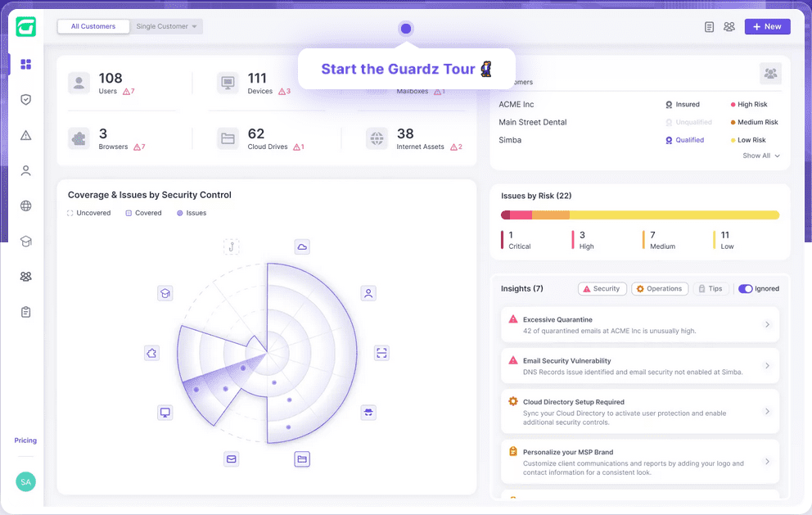The width and height of the screenshot is (812, 515).
Task: Click the Devices monitor stat icon
Action: [x=228, y=83]
